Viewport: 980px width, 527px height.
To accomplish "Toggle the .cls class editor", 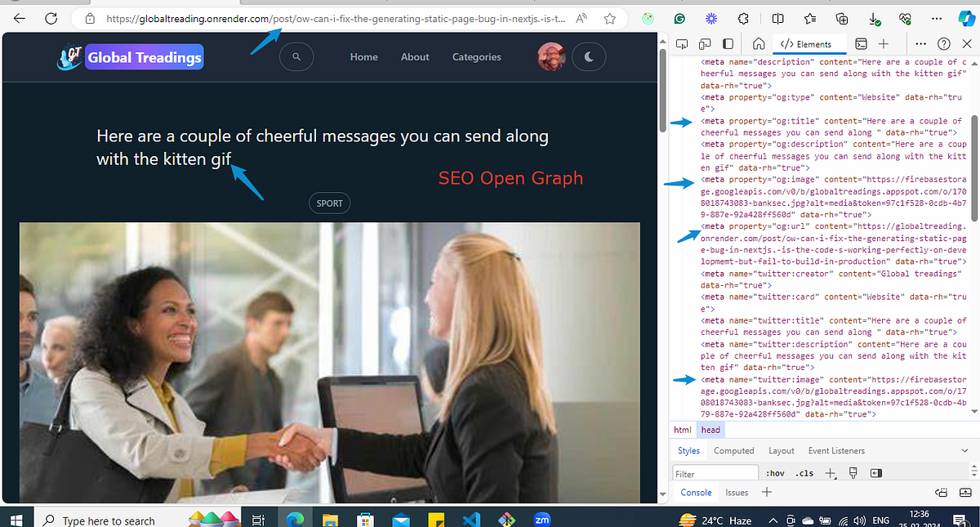I will [804, 472].
